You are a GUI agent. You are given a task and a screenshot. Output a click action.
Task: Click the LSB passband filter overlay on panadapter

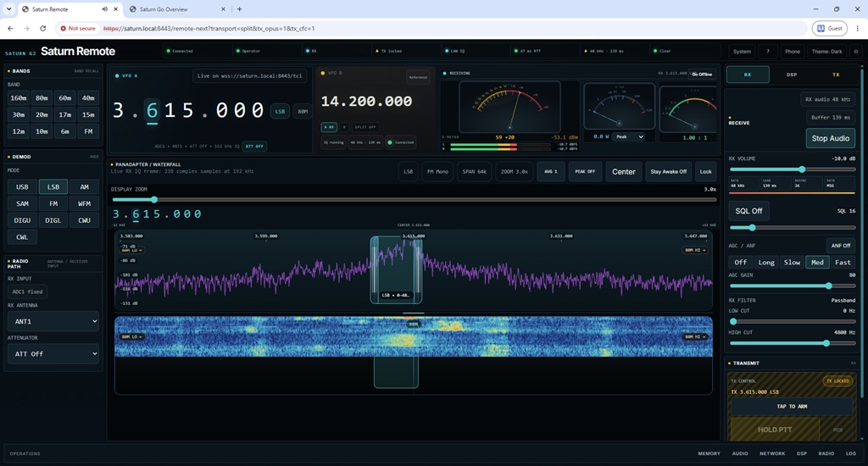(397, 270)
